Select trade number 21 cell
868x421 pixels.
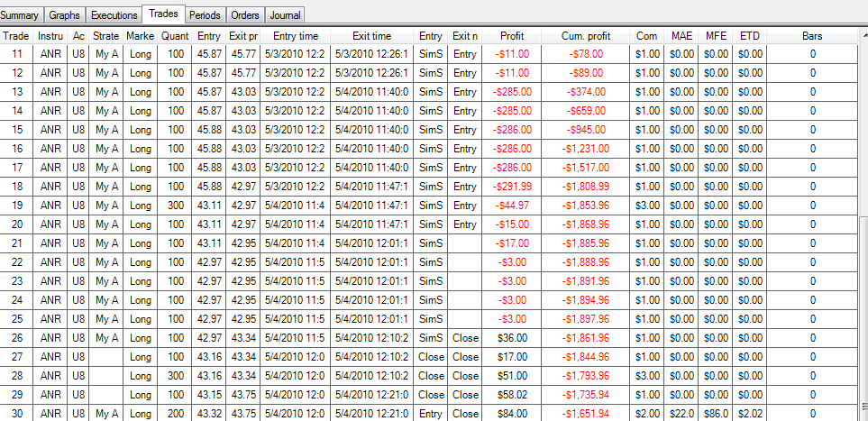click(16, 243)
